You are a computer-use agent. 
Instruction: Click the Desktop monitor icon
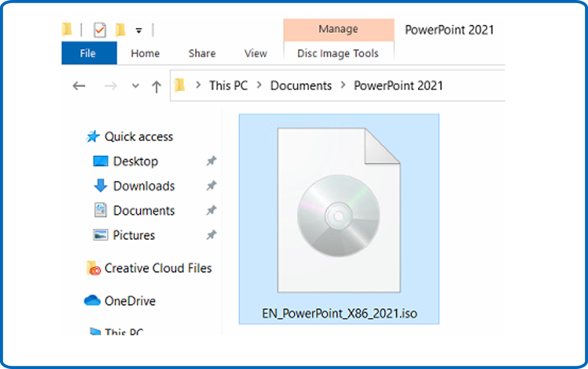point(100,161)
